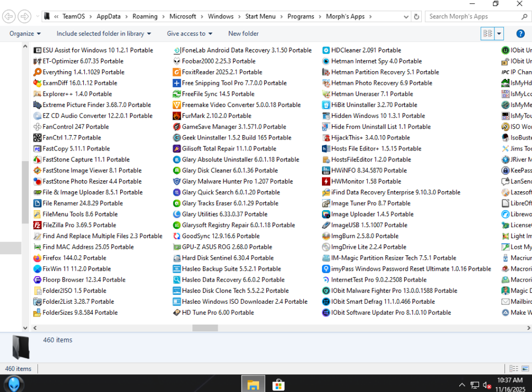The width and height of the screenshot is (532, 392).
Task: Show hidden system tray icons
Action: [x=462, y=385]
